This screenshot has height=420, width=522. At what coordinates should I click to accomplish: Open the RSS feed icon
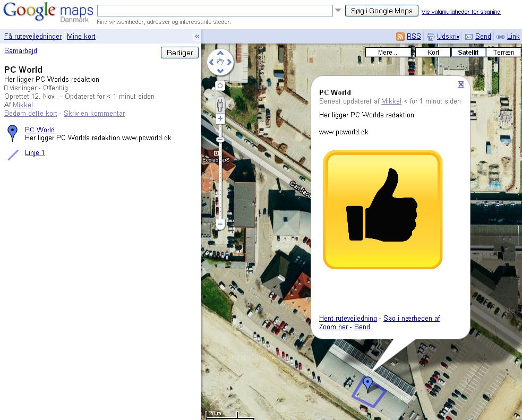400,37
